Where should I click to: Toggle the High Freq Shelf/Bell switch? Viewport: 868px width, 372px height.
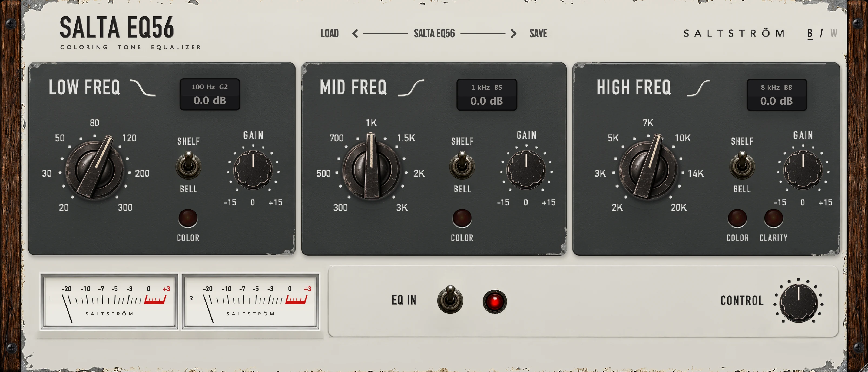tap(742, 165)
